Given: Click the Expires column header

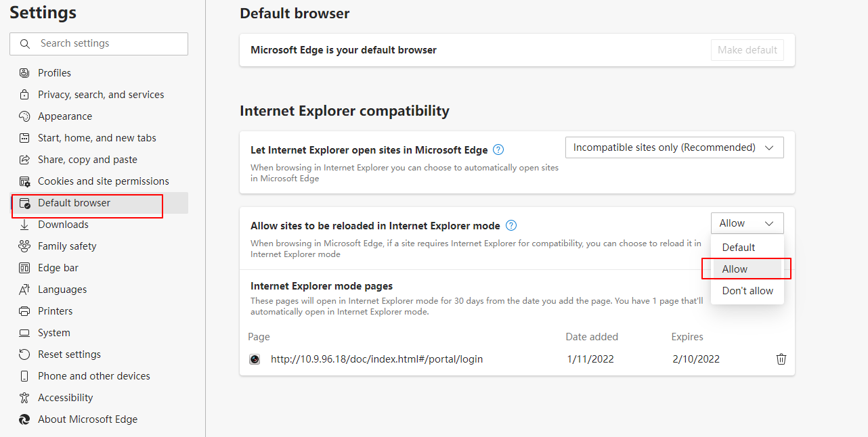Looking at the screenshot, I should tap(687, 337).
